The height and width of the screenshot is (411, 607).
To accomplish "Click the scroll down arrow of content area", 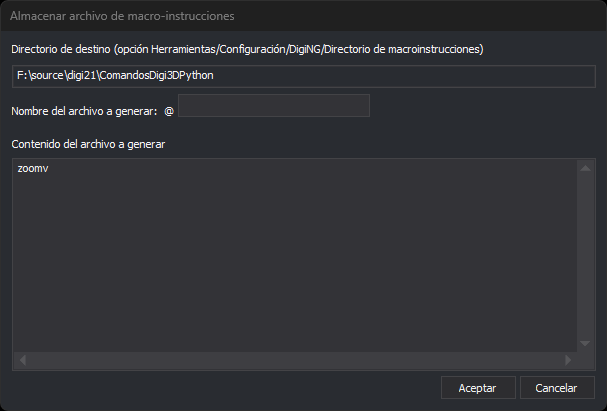I will click(x=585, y=343).
